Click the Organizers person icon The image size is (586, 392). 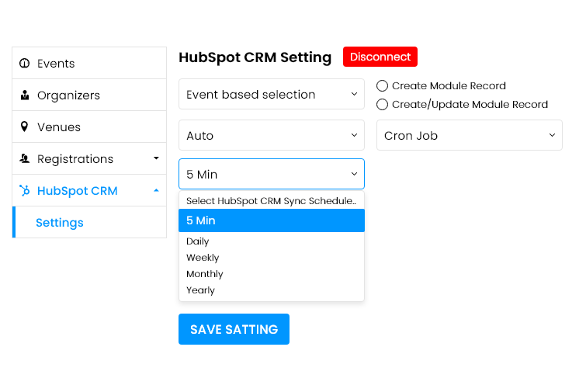25,95
